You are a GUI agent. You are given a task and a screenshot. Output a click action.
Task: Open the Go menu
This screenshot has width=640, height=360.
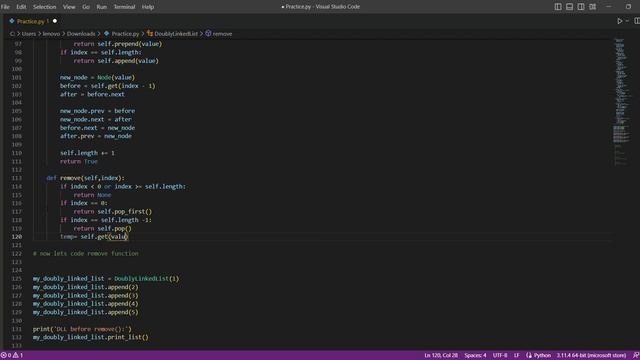pyautogui.click(x=86, y=7)
